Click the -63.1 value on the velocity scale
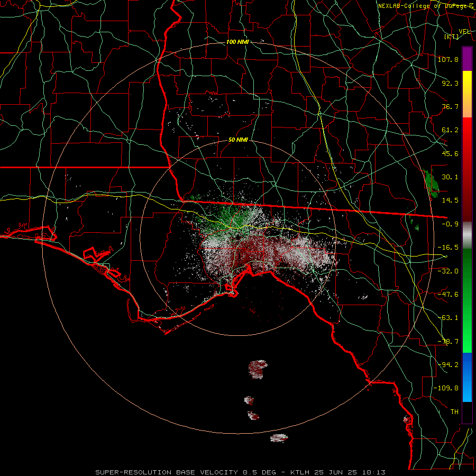Viewport: 476px width, 476px height. (x=448, y=317)
